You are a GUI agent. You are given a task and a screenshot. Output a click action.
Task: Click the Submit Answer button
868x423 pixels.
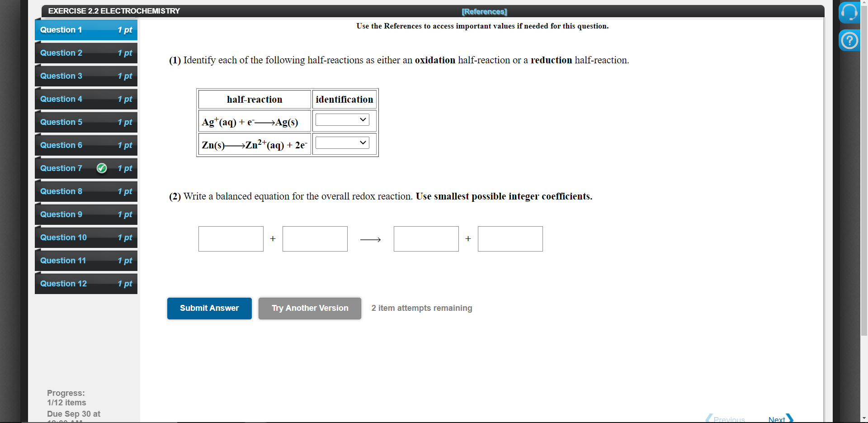(x=209, y=308)
